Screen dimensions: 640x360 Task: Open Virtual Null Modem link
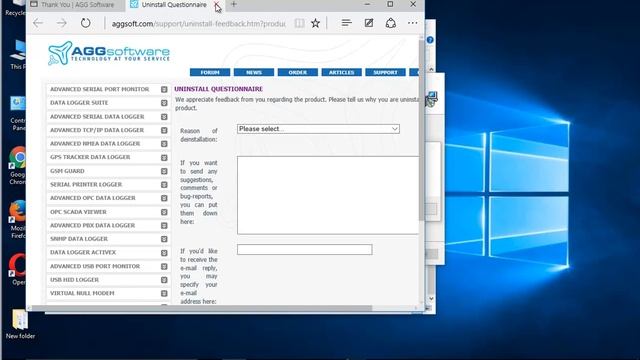point(82,293)
